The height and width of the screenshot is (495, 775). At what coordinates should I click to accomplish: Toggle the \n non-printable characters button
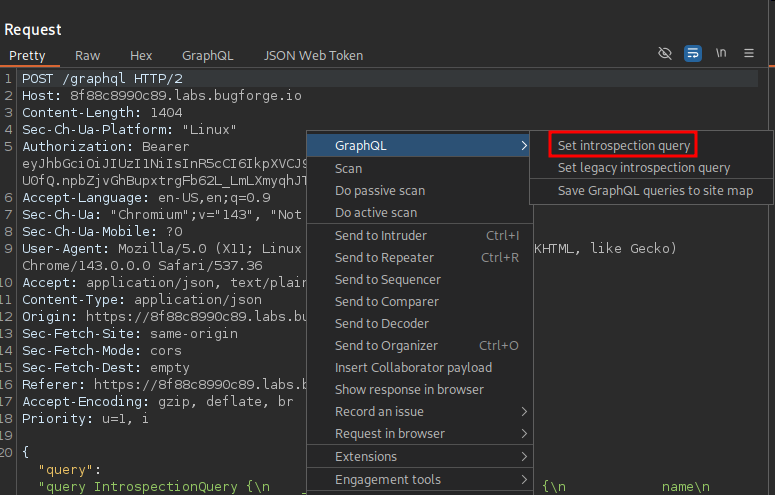coord(720,53)
